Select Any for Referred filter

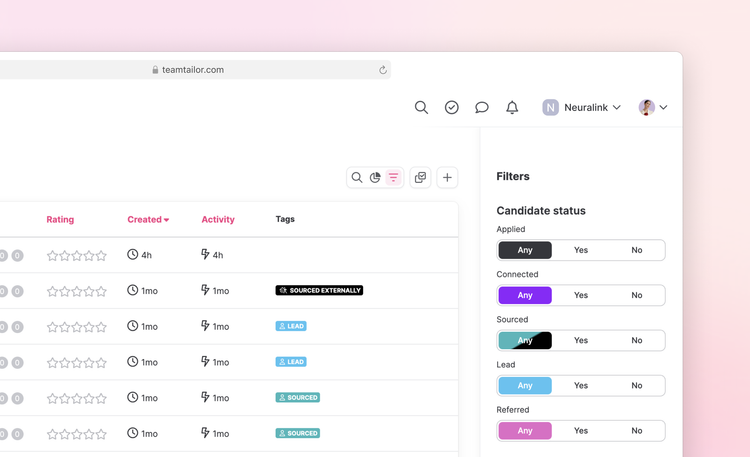[x=525, y=431]
